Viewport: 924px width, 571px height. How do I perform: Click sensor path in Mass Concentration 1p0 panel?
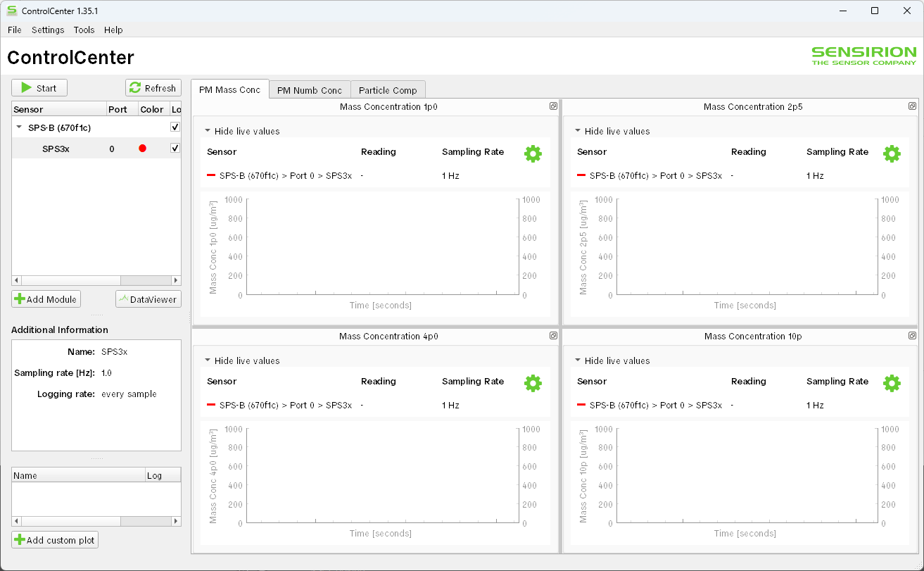(x=286, y=175)
